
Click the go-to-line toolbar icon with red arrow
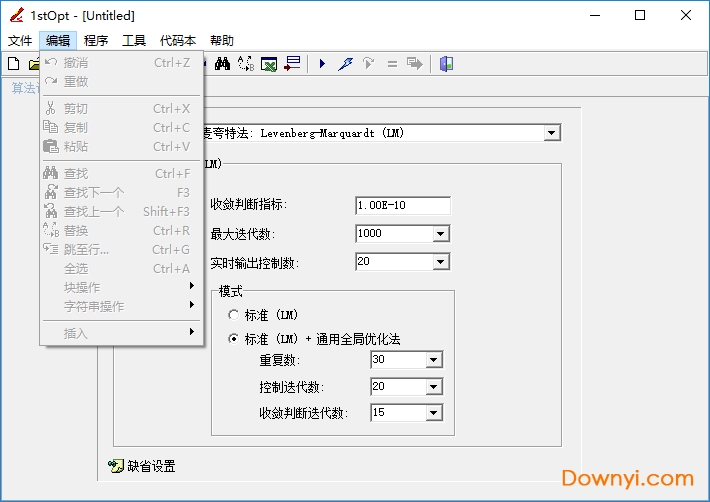point(293,64)
